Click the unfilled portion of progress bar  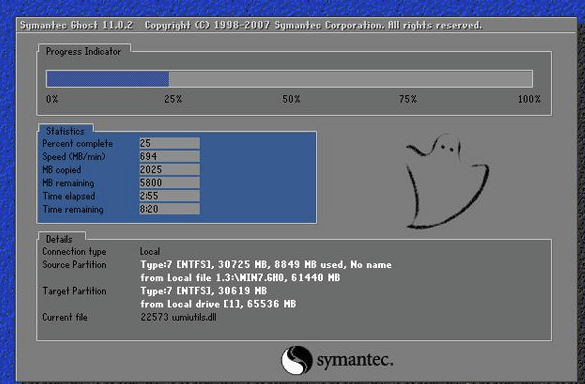[350, 79]
